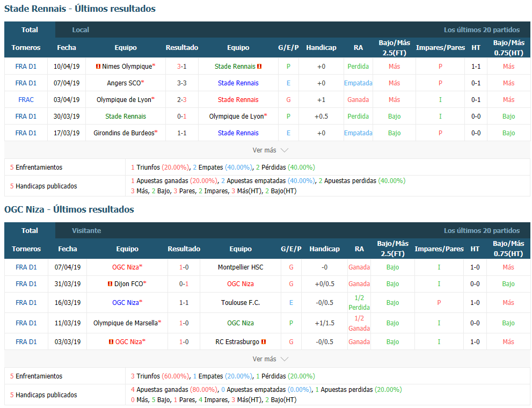Click the Fecha header in OGC Niza table
Image resolution: width=532 pixels, height=408 pixels.
coord(68,249)
